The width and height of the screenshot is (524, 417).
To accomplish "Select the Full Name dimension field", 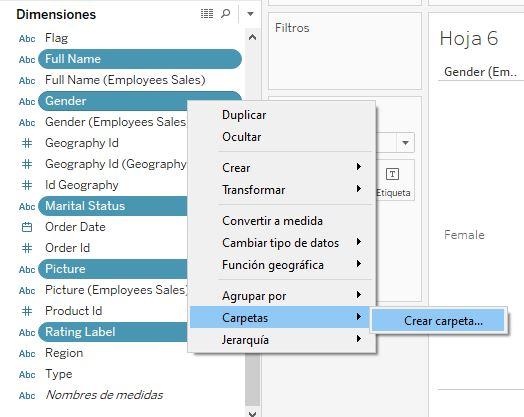I will (140, 59).
